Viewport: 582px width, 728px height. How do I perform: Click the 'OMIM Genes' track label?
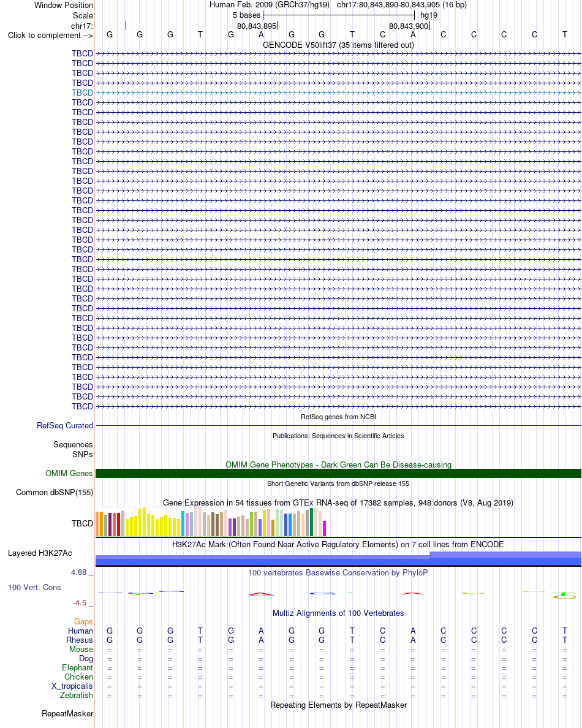coord(69,474)
